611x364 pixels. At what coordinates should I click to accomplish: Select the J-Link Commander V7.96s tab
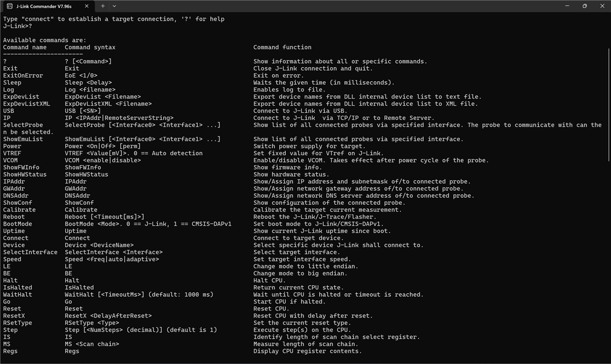(x=43, y=6)
